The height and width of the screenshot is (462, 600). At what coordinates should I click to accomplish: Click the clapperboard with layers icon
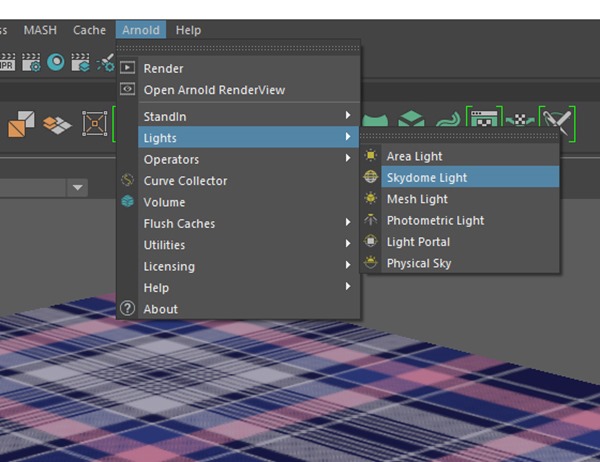pos(81,62)
